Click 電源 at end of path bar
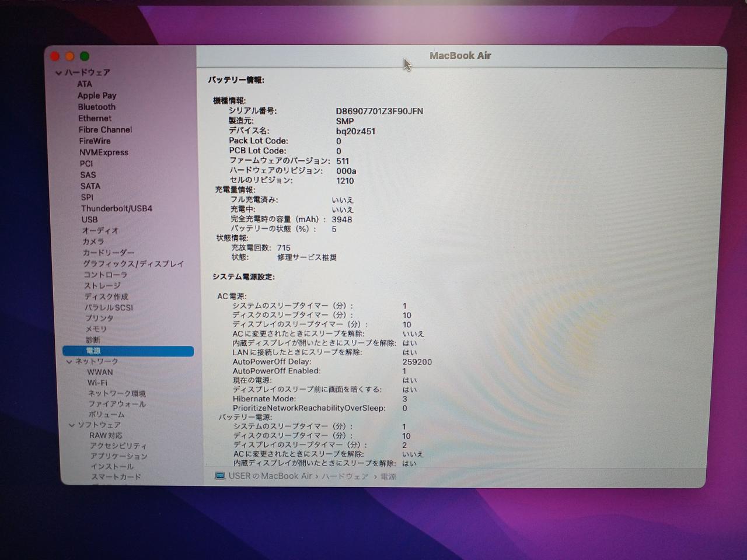This screenshot has width=747, height=560. pyautogui.click(x=388, y=477)
